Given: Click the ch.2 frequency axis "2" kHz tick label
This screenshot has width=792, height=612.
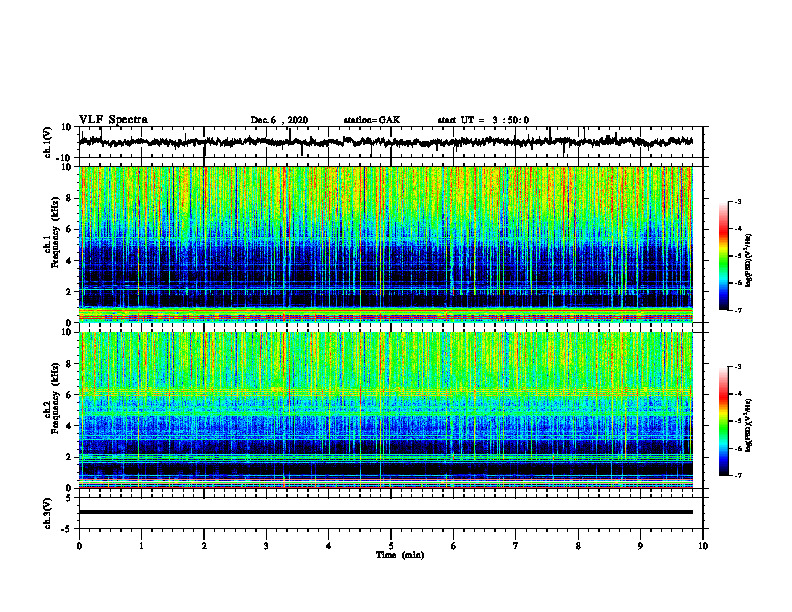Looking at the screenshot, I should pos(69,457).
